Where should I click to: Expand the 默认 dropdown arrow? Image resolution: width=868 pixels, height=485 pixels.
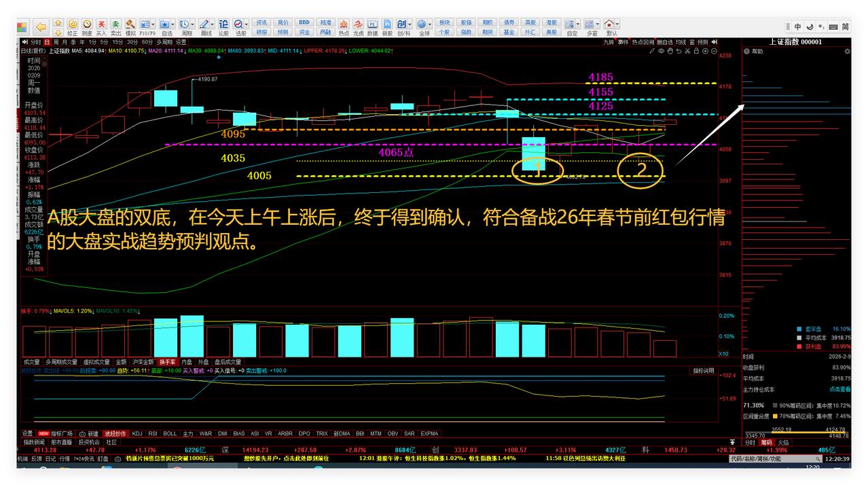618,24
